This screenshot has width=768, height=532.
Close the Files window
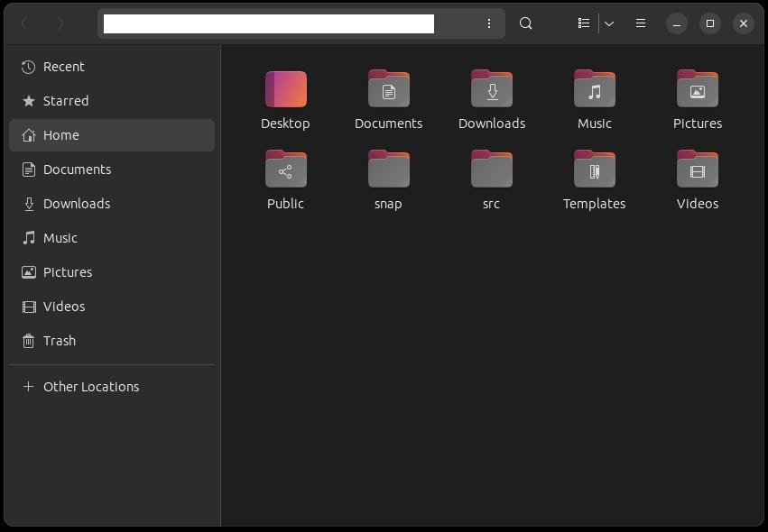point(743,23)
